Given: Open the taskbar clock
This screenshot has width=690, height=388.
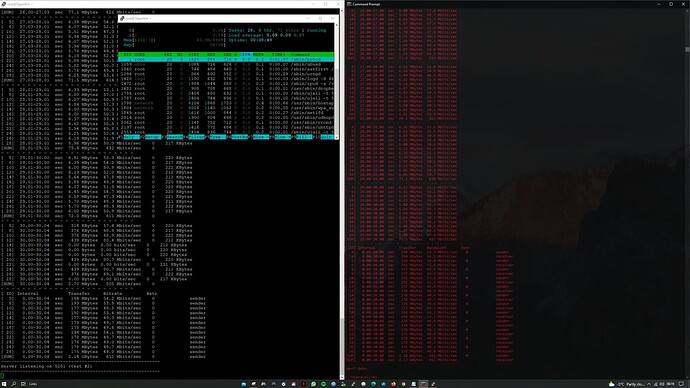Looking at the screenshot, I should (x=671, y=384).
